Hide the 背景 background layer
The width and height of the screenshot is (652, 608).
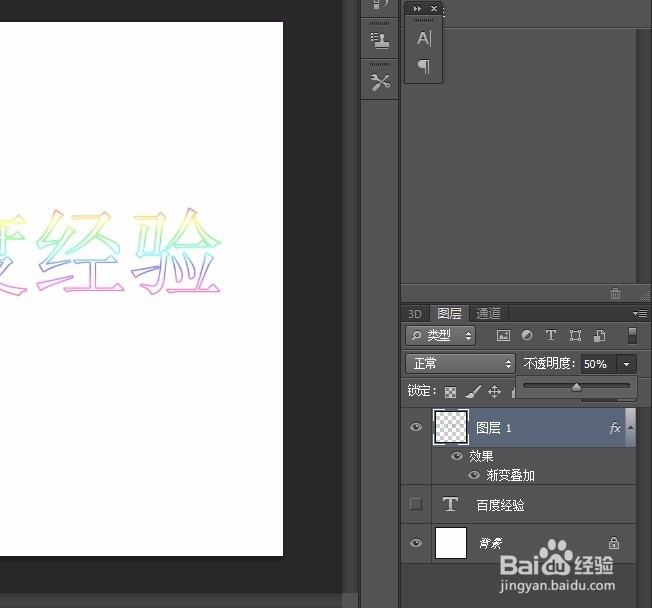tap(416, 543)
